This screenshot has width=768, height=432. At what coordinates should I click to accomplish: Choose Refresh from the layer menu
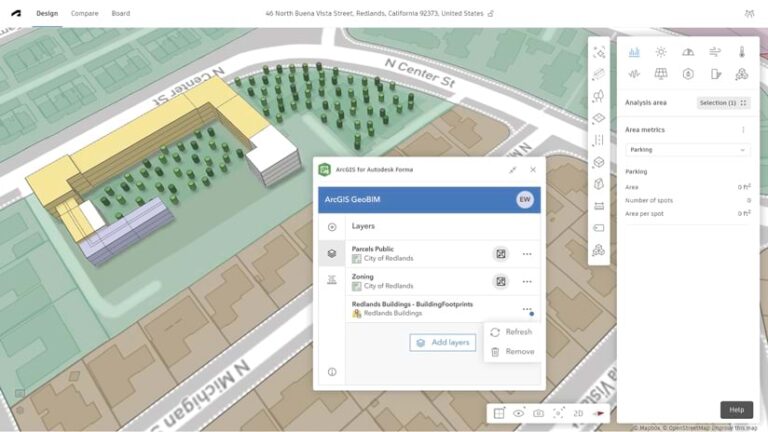(512, 332)
